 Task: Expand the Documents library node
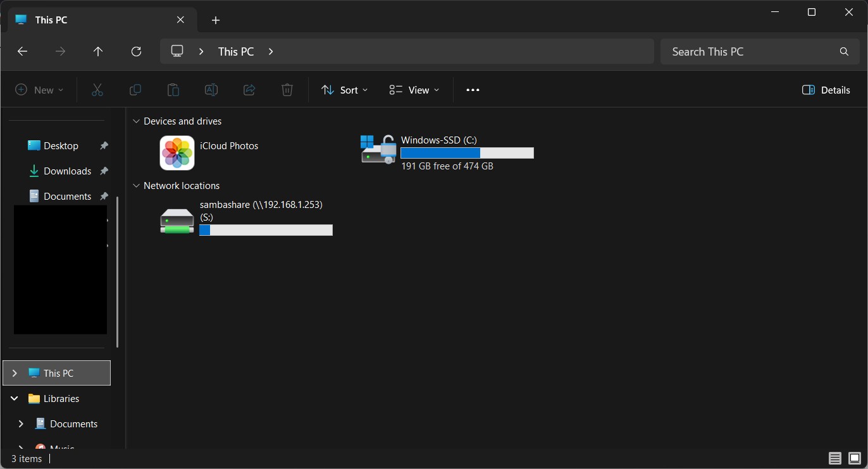(21, 423)
